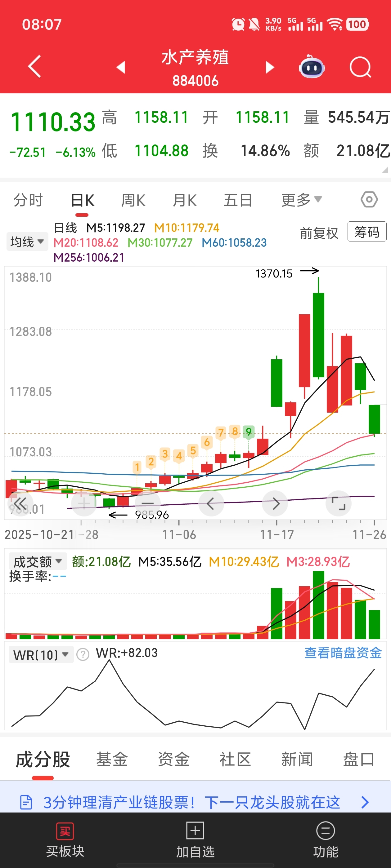
Task: Tap 加自选 add to watchlist
Action: pyautogui.click(x=195, y=839)
